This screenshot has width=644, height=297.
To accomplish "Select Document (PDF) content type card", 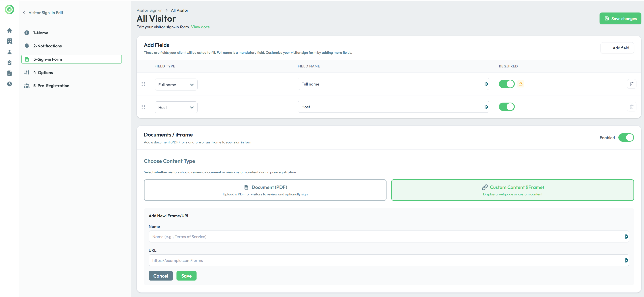I will click(265, 190).
